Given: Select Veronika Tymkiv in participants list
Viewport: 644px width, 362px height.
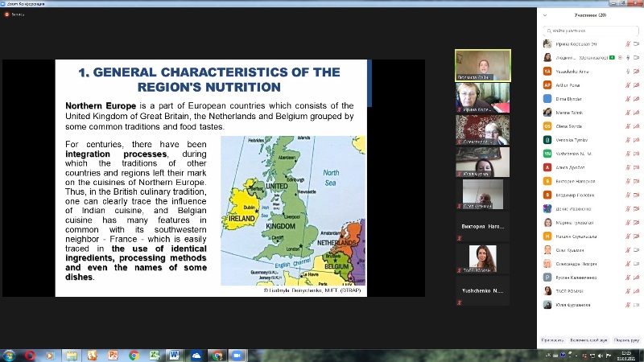Looking at the screenshot, I should tap(573, 139).
